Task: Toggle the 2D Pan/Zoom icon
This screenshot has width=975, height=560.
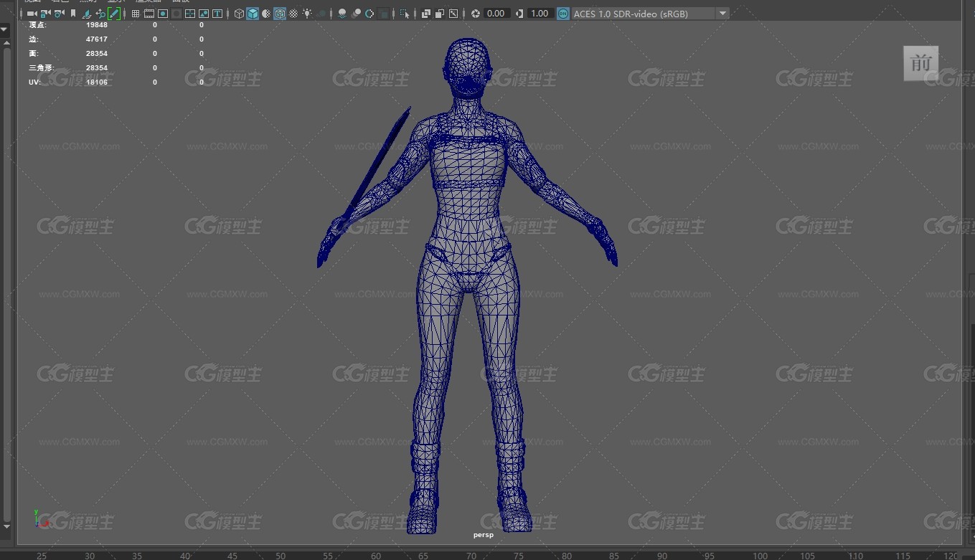Action: [x=100, y=14]
